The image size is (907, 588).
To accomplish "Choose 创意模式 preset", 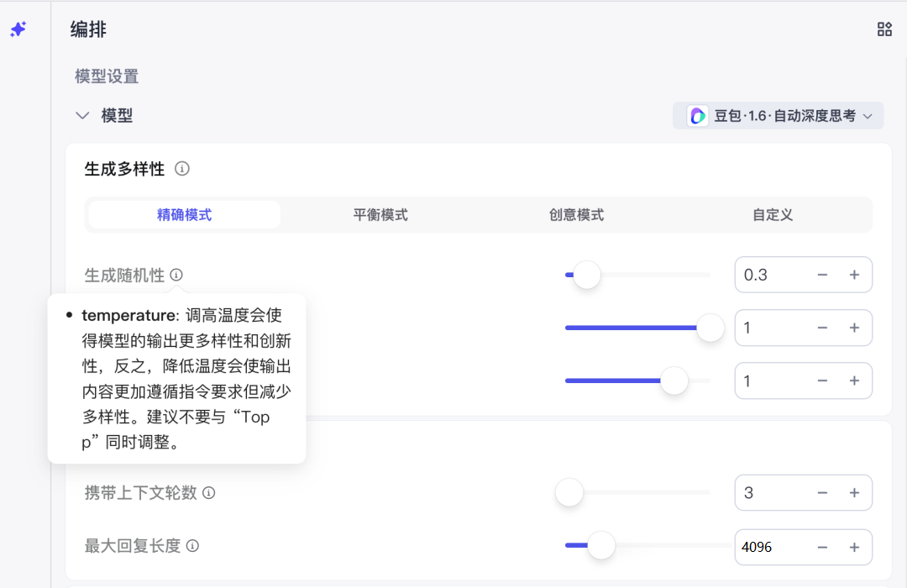I will click(576, 215).
